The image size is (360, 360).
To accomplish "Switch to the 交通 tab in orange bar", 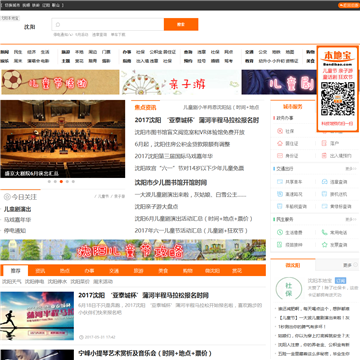I will (114, 271).
